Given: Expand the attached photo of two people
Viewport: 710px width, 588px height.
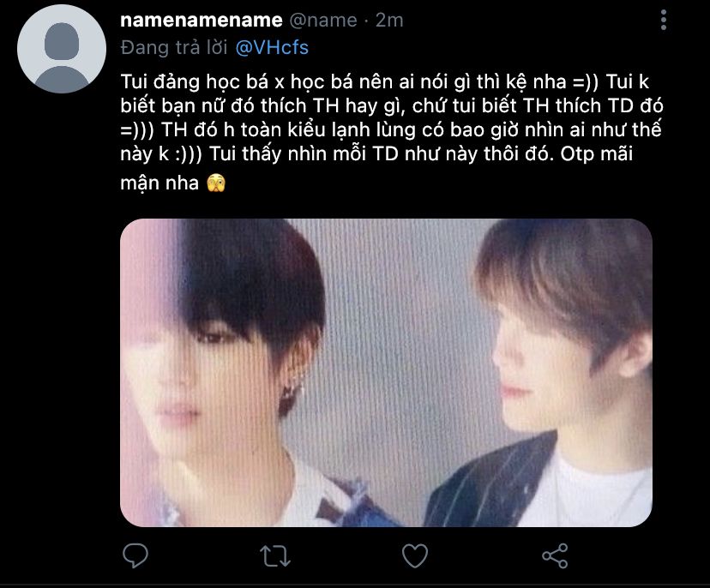Looking at the screenshot, I should [x=386, y=373].
